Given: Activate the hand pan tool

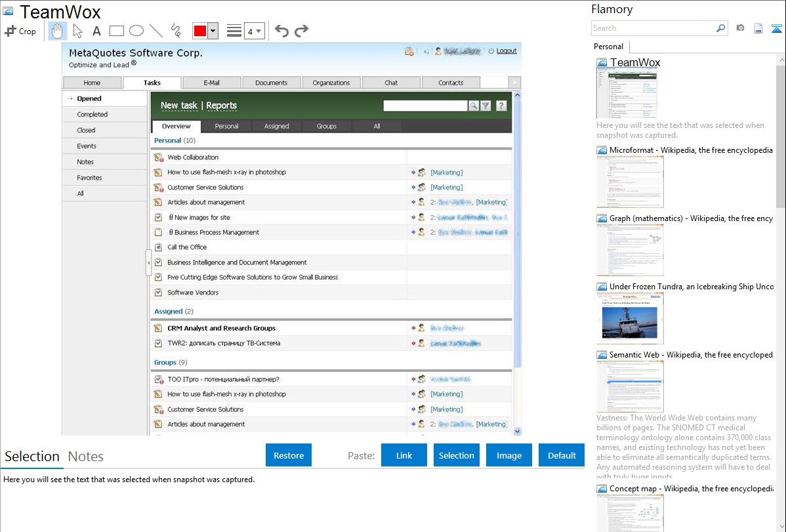Looking at the screenshot, I should coord(57,31).
